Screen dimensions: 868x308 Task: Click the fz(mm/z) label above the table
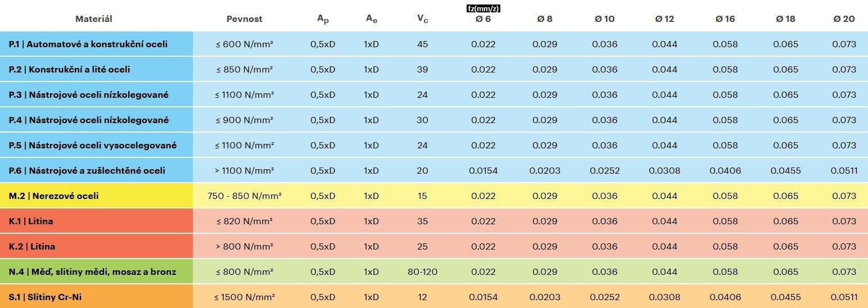point(483,8)
